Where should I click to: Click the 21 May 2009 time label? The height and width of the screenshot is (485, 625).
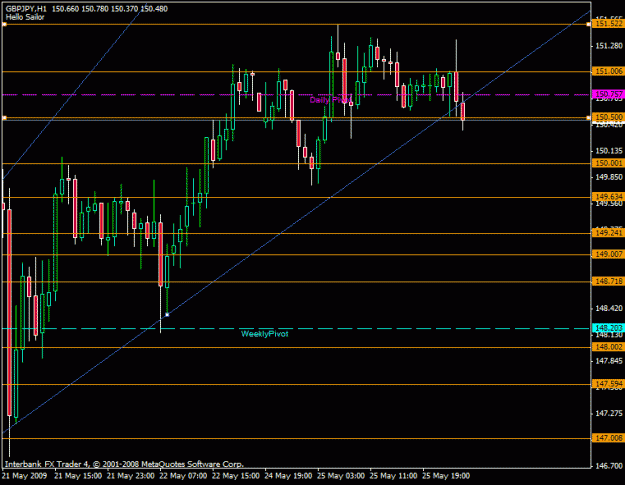coord(24,476)
